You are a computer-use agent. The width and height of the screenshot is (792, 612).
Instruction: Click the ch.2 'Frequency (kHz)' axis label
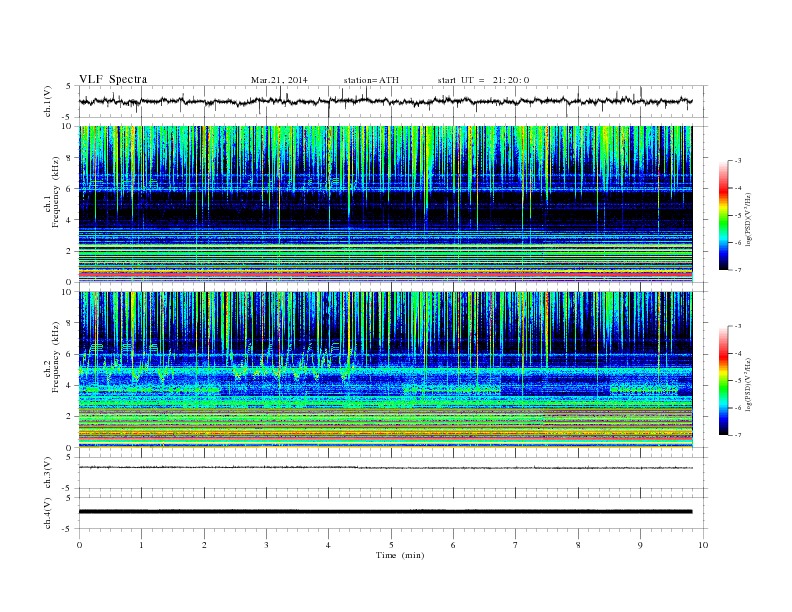pyautogui.click(x=56, y=357)
